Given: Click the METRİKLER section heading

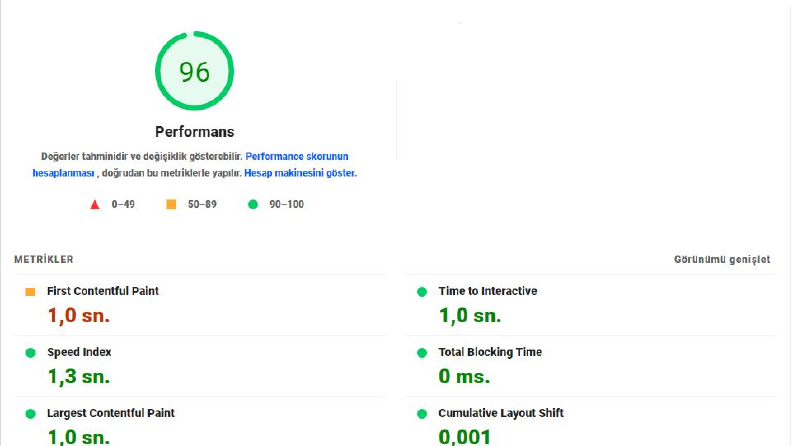Looking at the screenshot, I should click(x=44, y=259).
